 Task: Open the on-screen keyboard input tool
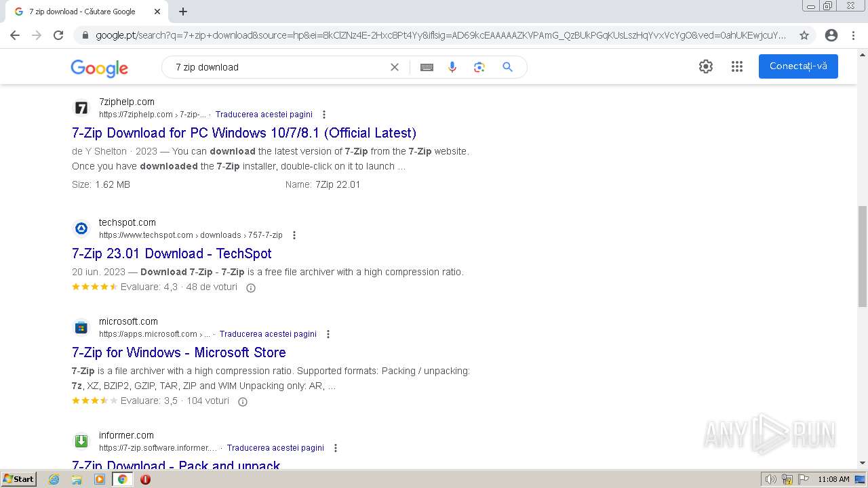pyautogui.click(x=427, y=67)
